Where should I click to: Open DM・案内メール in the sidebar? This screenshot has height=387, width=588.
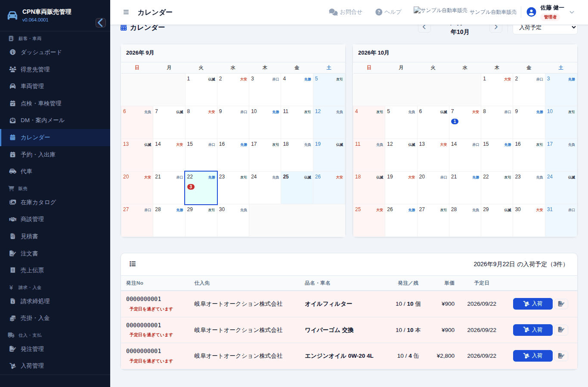[x=55, y=120]
